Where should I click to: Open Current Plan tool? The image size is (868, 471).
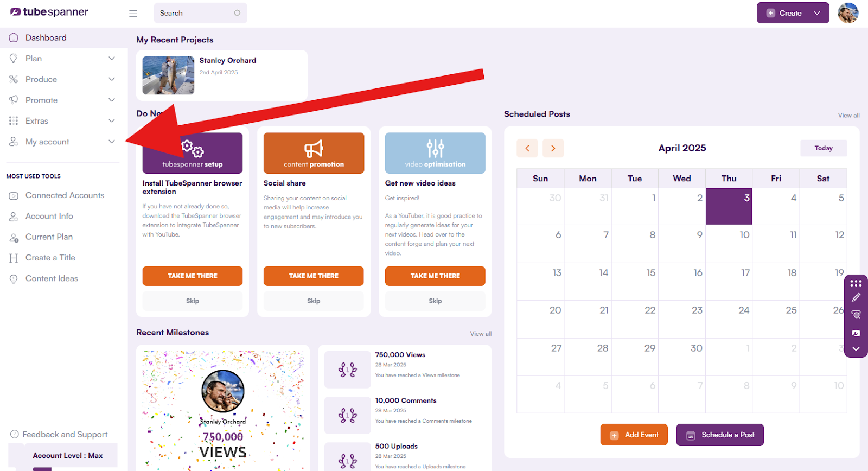point(49,237)
